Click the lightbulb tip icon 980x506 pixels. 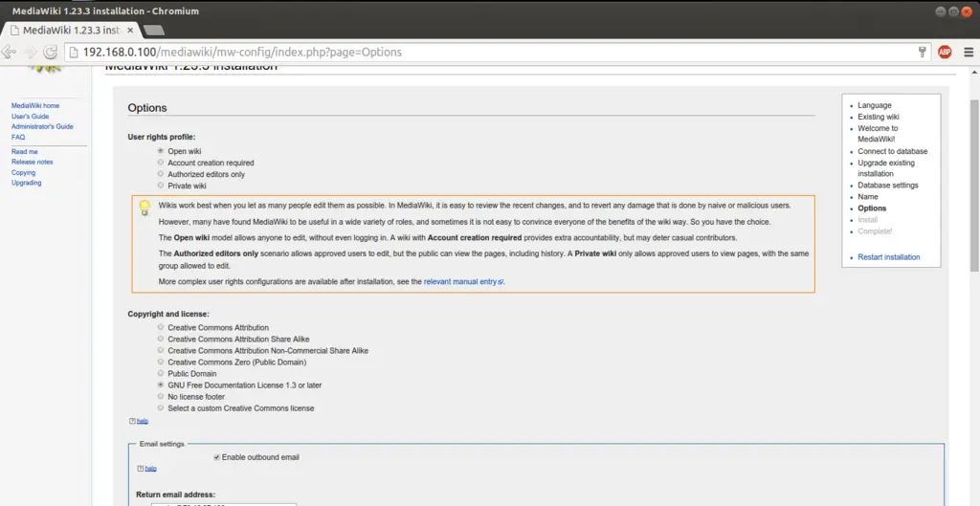(145, 207)
